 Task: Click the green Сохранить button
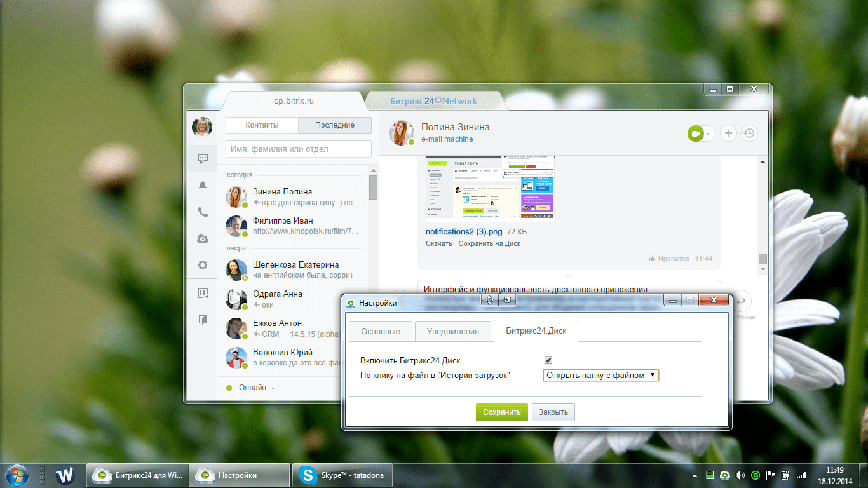point(502,412)
